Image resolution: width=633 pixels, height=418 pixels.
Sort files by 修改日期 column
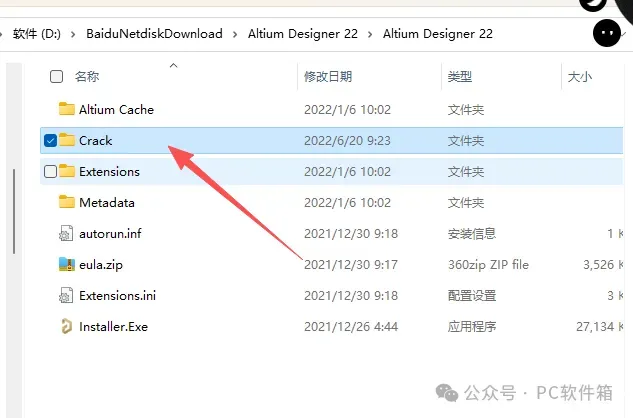click(x=328, y=76)
